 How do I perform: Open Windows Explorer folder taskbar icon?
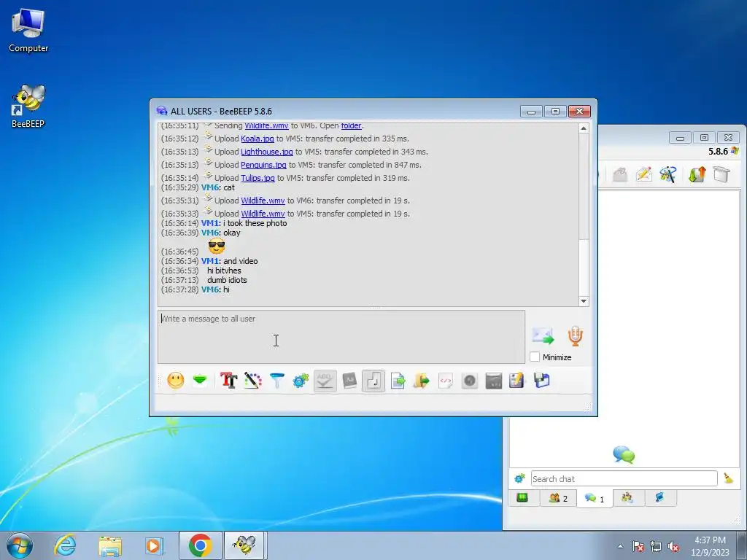110,545
